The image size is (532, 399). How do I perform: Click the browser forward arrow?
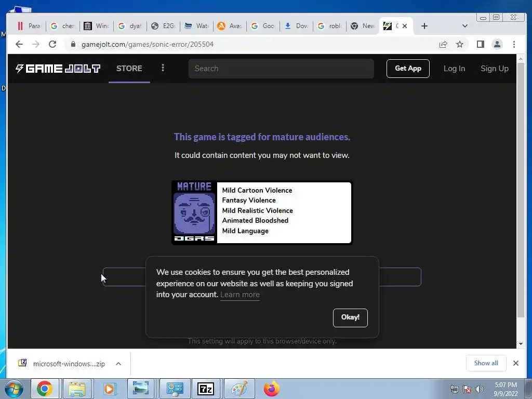[x=36, y=45]
